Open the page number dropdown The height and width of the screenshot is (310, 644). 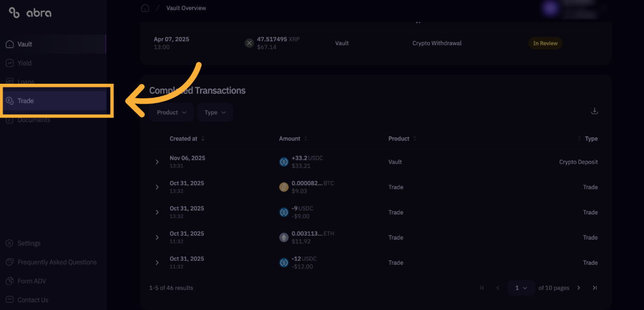(521, 288)
